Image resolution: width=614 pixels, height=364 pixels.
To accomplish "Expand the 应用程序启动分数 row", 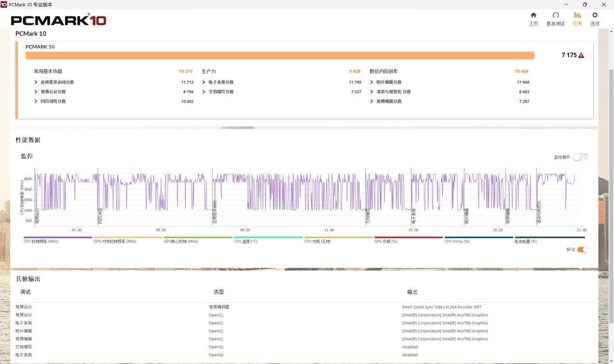I will [36, 82].
